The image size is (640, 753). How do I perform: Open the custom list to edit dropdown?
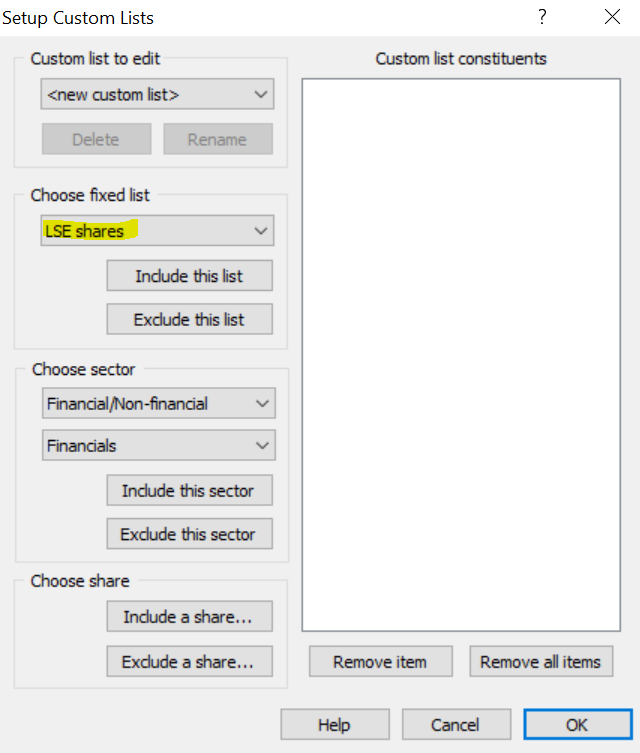point(157,94)
